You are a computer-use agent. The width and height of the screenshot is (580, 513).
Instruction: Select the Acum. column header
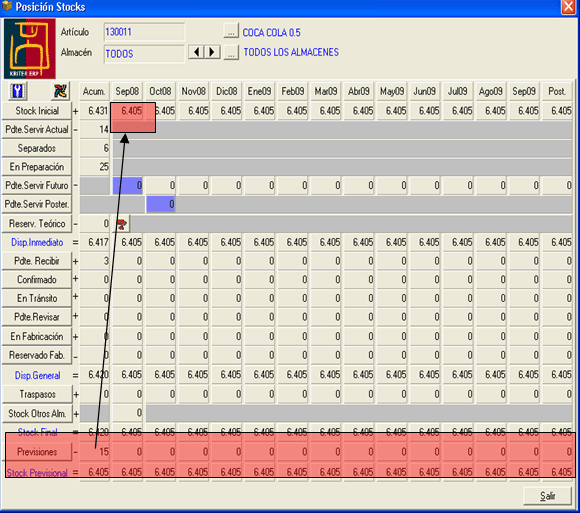[94, 91]
